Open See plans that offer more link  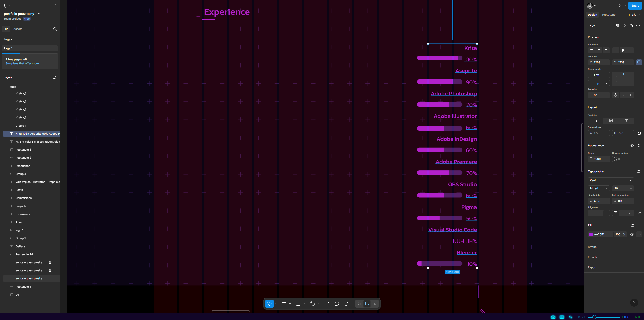(x=22, y=63)
